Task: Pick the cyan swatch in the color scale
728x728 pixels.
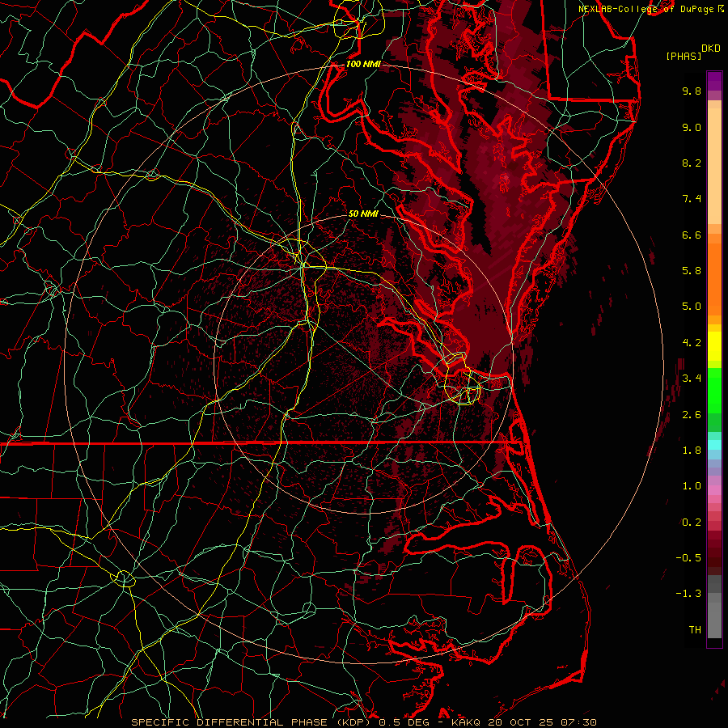Action: (x=714, y=445)
